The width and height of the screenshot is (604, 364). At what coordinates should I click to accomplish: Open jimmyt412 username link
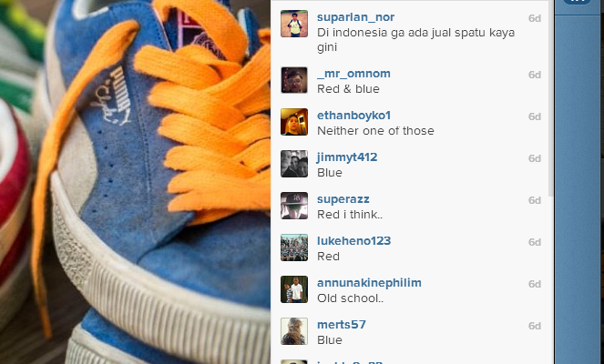[x=347, y=157]
